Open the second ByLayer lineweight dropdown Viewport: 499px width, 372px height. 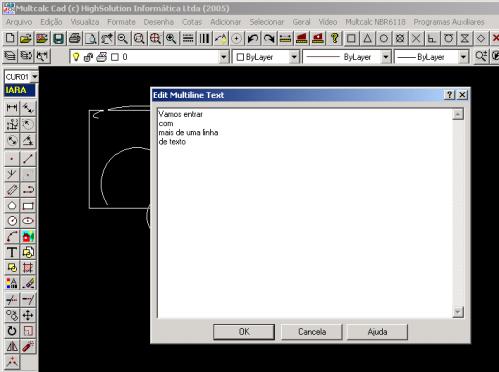463,57
